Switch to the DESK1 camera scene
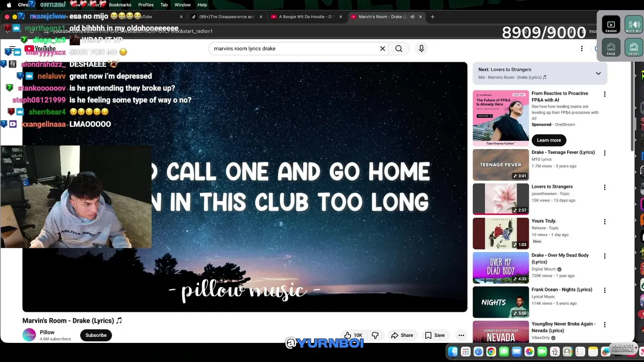The height and width of the screenshot is (362, 644). (633, 48)
